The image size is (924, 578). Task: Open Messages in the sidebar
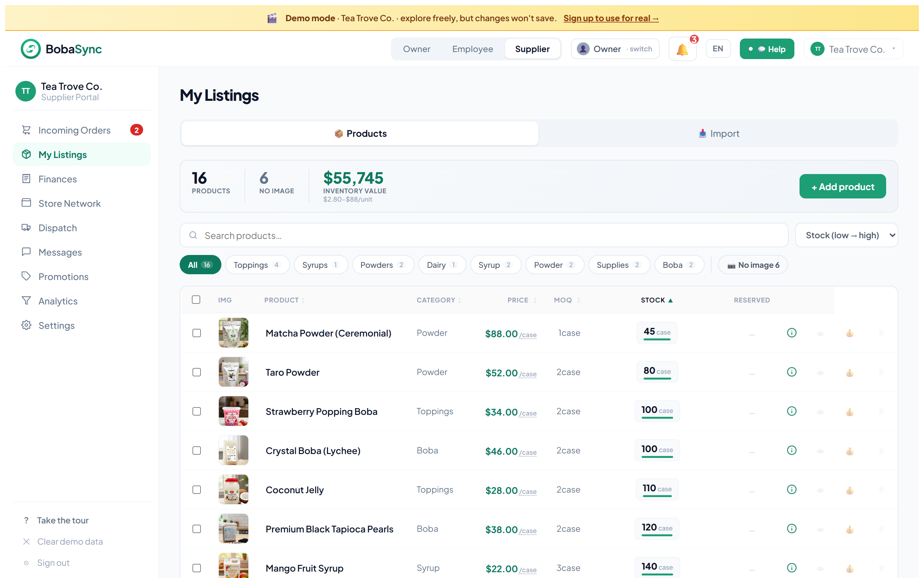point(82,252)
